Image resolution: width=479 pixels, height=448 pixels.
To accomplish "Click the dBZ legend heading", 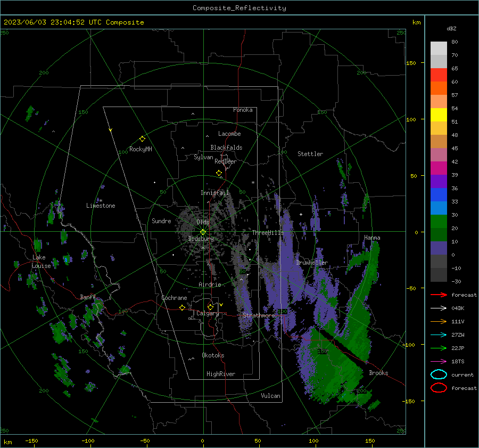I will 451,29.
